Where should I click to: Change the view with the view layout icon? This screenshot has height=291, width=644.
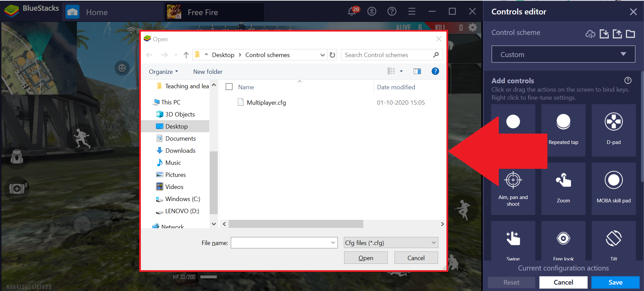391,71
